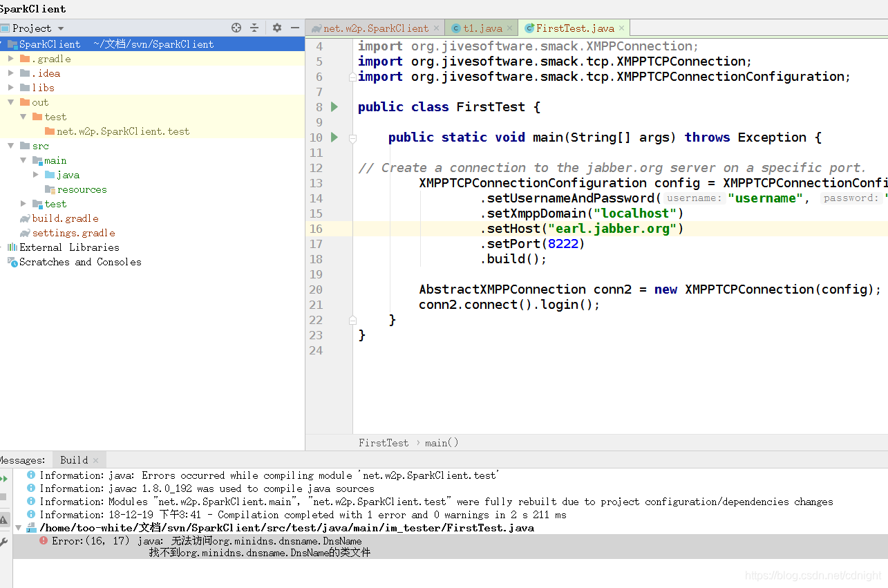The height and width of the screenshot is (588, 888).
Task: Select build.gradle file in tree
Action: click(65, 218)
